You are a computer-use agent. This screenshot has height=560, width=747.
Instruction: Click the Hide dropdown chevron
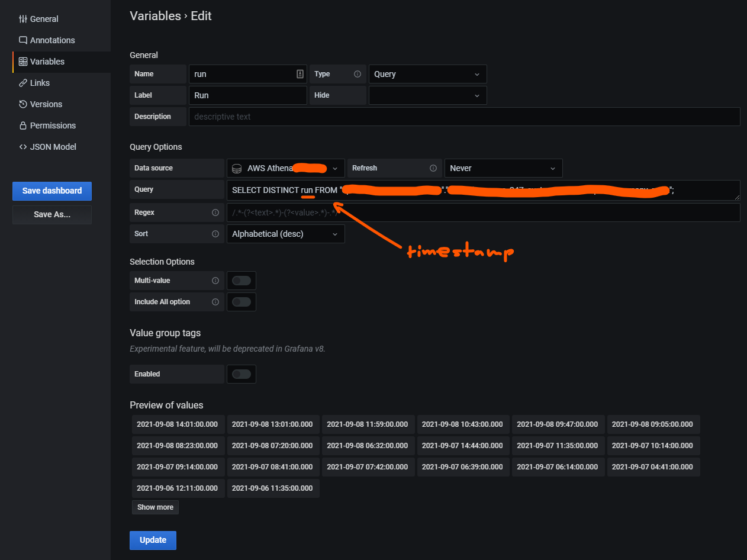[x=476, y=95]
